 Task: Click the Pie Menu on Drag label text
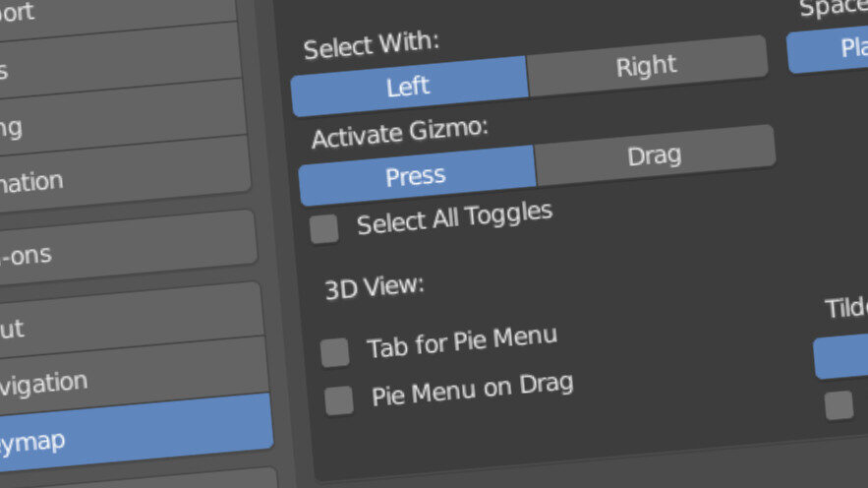click(x=472, y=390)
